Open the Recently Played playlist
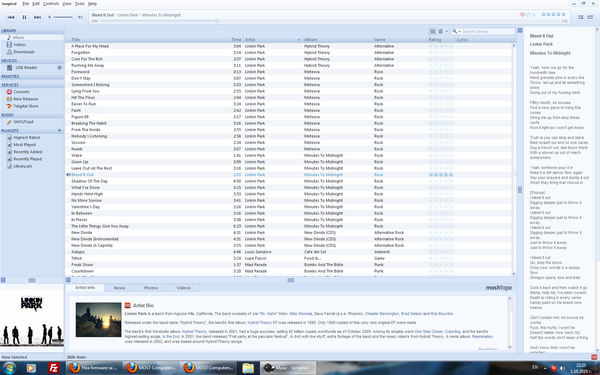 click(x=32, y=159)
